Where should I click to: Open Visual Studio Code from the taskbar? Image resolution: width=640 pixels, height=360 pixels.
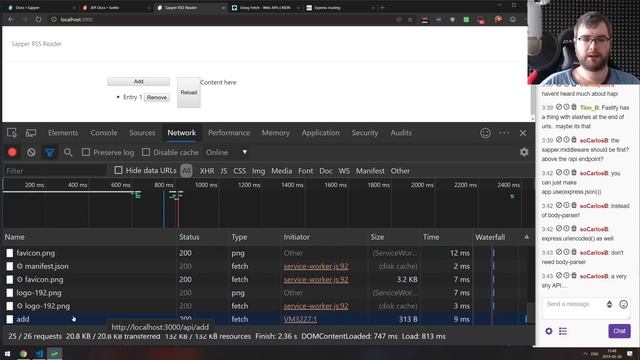(x=39, y=353)
